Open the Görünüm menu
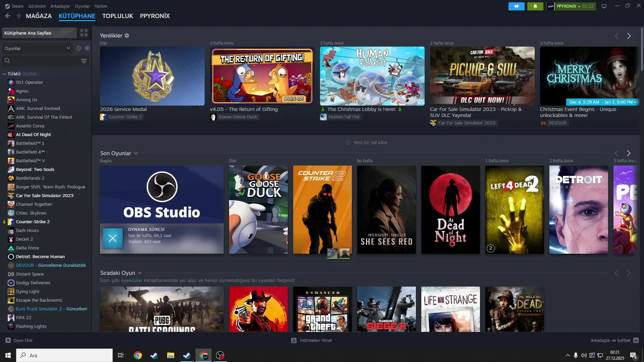Screen dimensions: 644x362 click(37, 6)
